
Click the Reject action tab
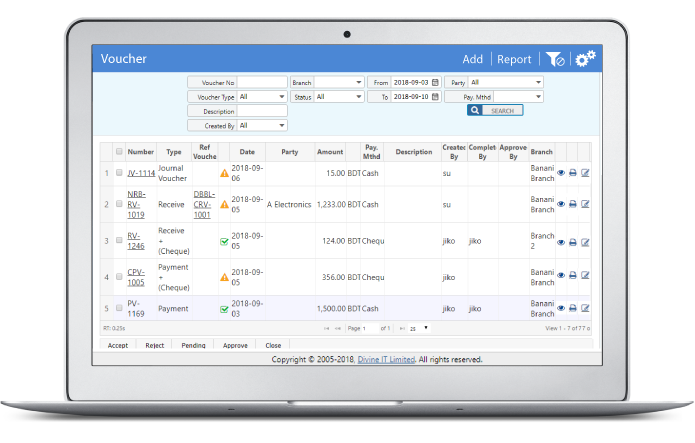click(x=155, y=345)
